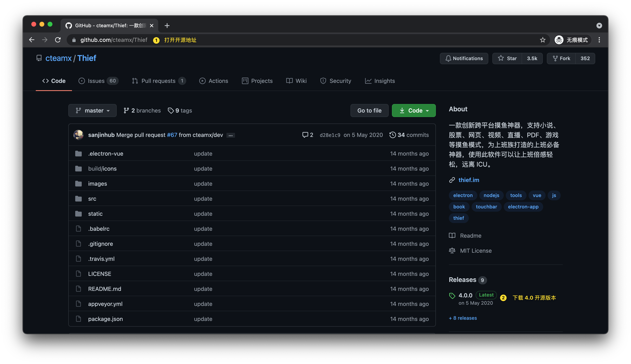The height and width of the screenshot is (364, 631).
Task: View the 9 tags link
Action: 180,110
